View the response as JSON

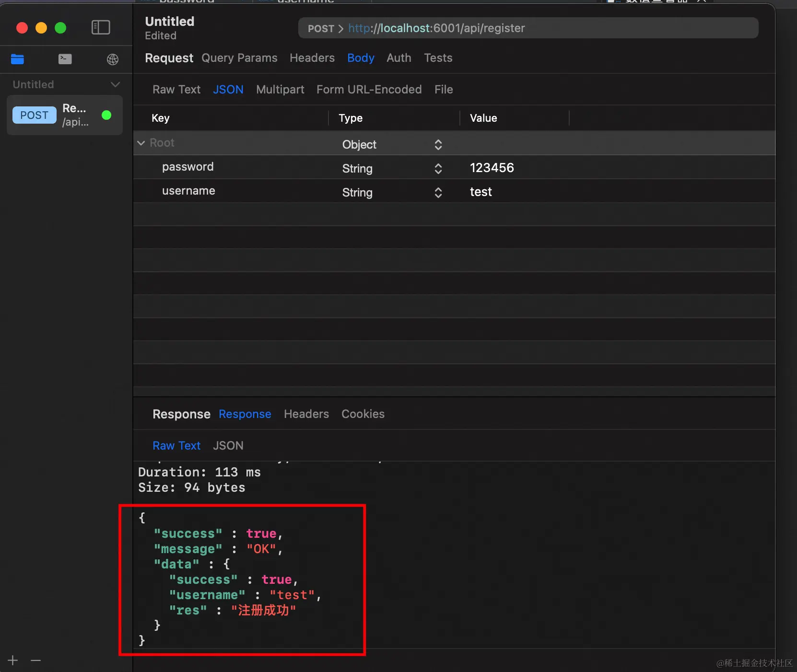[228, 446]
